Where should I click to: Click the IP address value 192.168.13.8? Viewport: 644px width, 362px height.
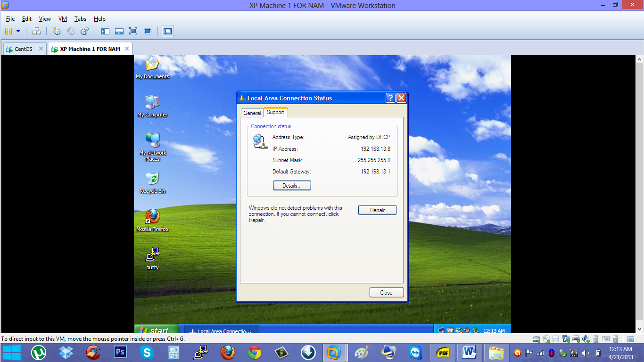tap(375, 149)
